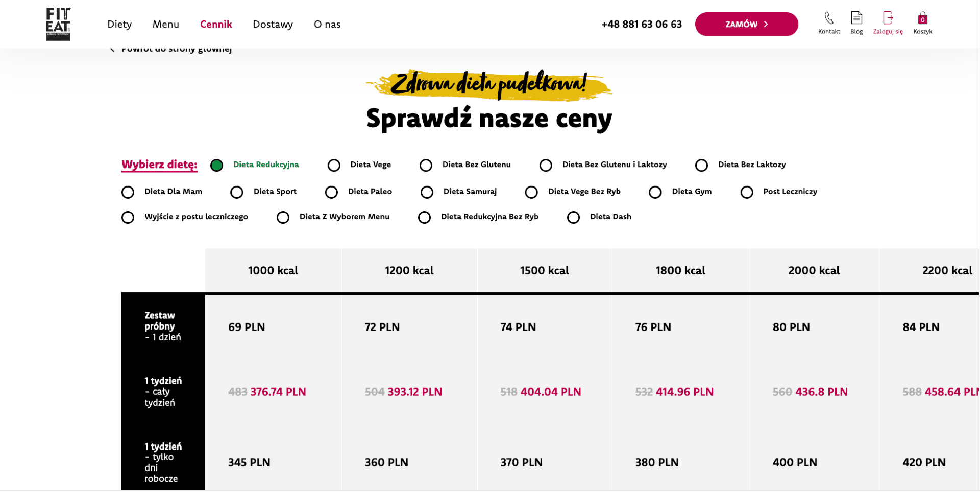Image resolution: width=980 pixels, height=492 pixels.
Task: Choose the Dieta Bez Glutenu option
Action: [x=426, y=166]
